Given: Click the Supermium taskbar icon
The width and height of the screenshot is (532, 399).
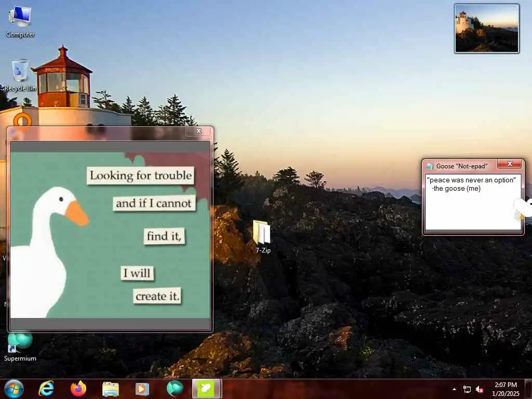Looking at the screenshot, I should pos(175,389).
